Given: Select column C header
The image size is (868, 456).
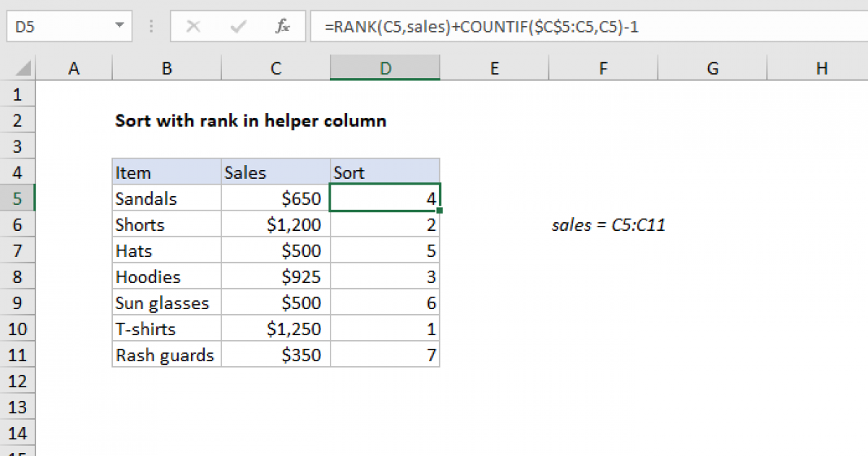Looking at the screenshot, I should click(x=276, y=69).
